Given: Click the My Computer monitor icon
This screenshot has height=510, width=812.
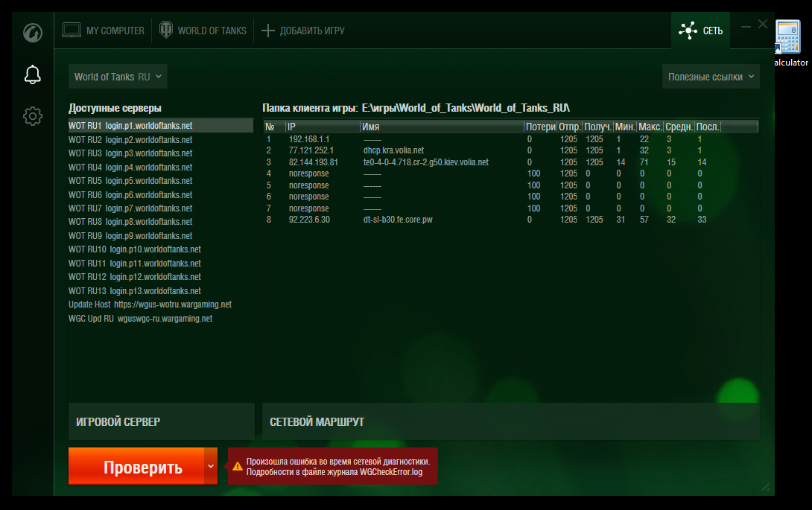Looking at the screenshot, I should click(72, 30).
